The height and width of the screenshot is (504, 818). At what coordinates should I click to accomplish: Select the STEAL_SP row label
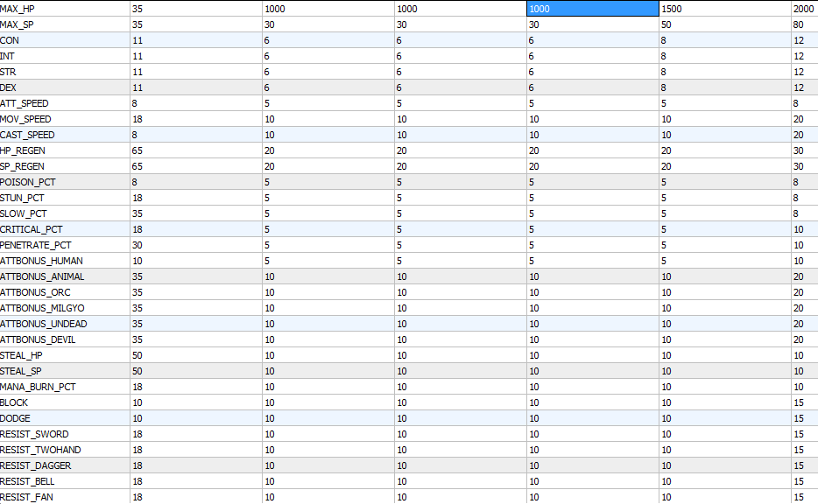[20, 371]
